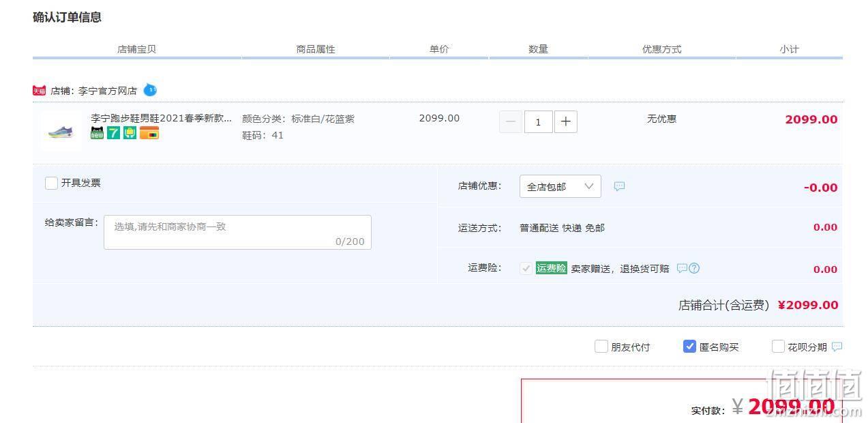This screenshot has height=423, width=868.
Task: Click the red subtotal 2099.00 in 小计 column
Action: pos(811,119)
